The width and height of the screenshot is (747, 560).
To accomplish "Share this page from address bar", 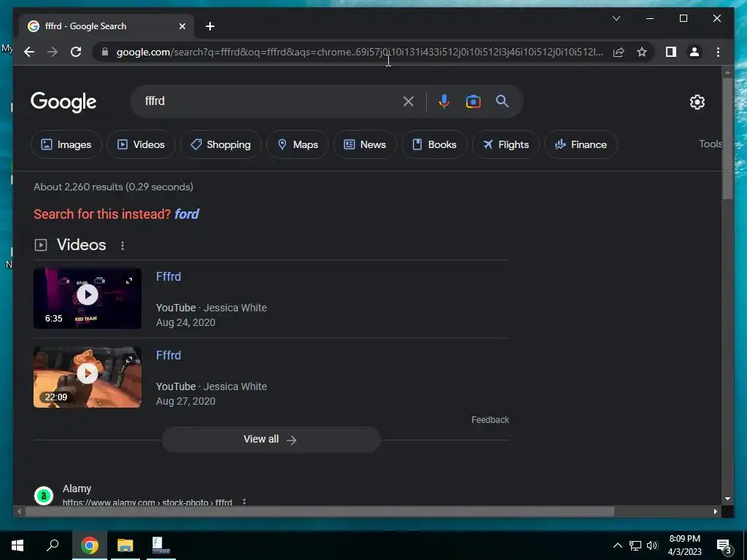I will 619,52.
